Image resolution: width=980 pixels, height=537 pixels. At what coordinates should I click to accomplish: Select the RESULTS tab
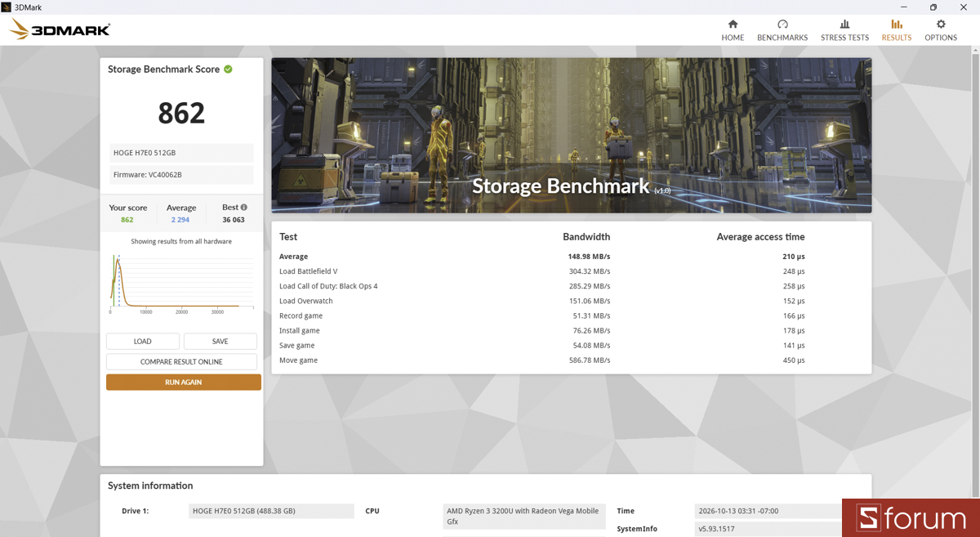(897, 30)
